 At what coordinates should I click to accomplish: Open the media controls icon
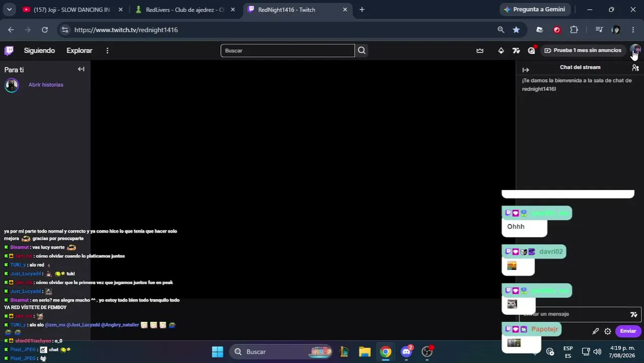coord(599,30)
